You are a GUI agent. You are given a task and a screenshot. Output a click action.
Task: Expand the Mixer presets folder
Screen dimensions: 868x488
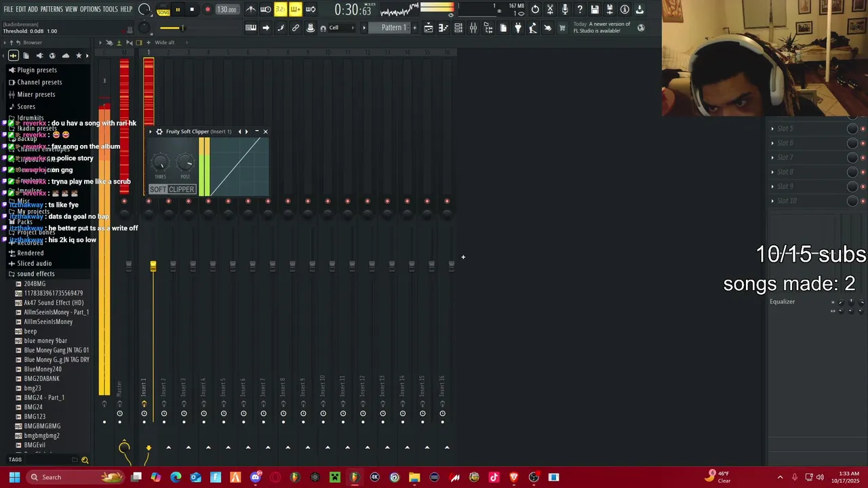[x=36, y=94]
